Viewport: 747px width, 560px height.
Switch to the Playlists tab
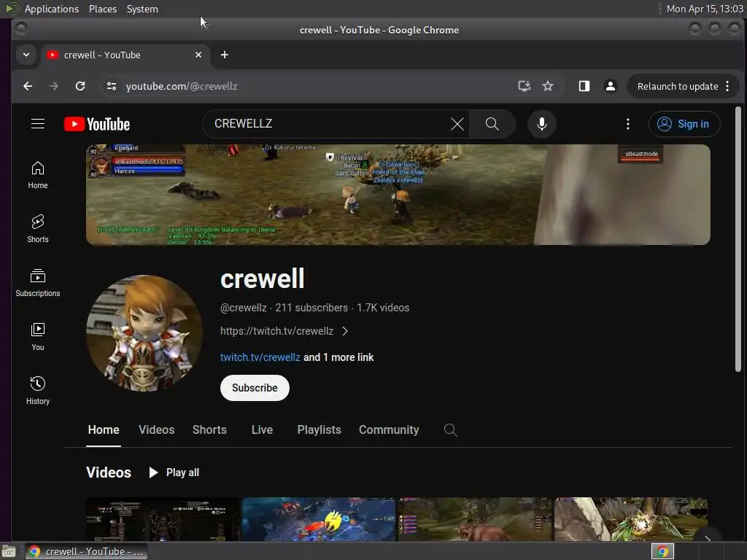click(x=320, y=430)
